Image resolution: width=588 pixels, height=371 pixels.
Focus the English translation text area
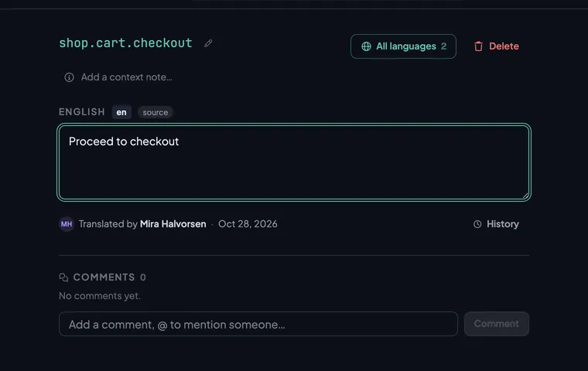(x=294, y=162)
